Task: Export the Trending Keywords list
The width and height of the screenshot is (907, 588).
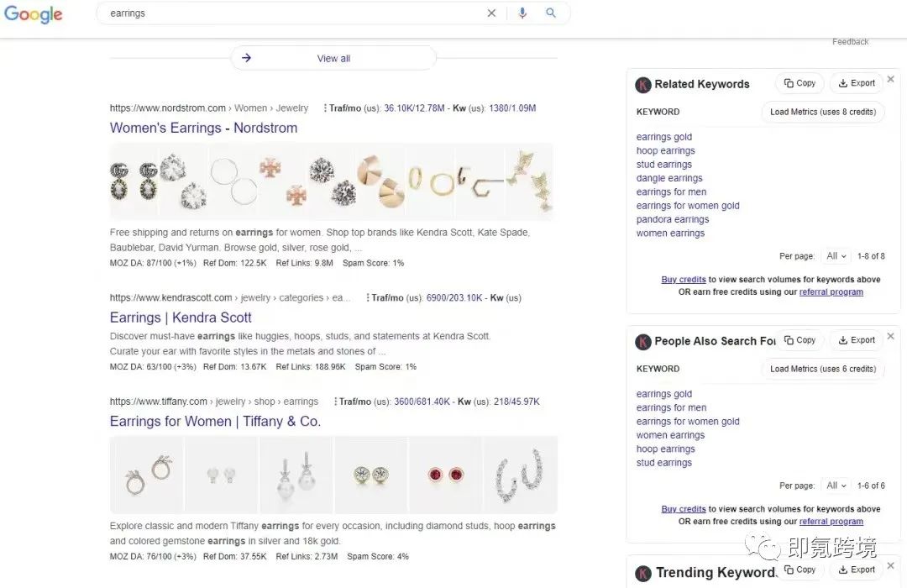Action: click(857, 570)
